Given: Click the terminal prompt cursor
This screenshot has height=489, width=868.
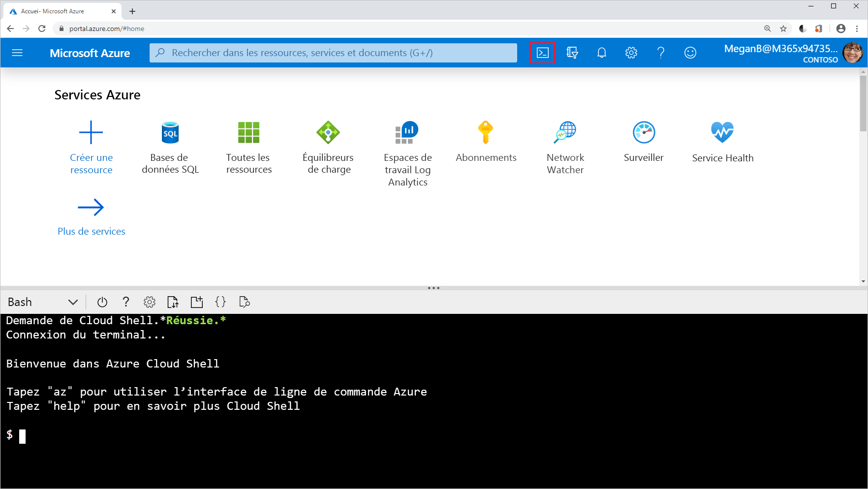Looking at the screenshot, I should [22, 436].
